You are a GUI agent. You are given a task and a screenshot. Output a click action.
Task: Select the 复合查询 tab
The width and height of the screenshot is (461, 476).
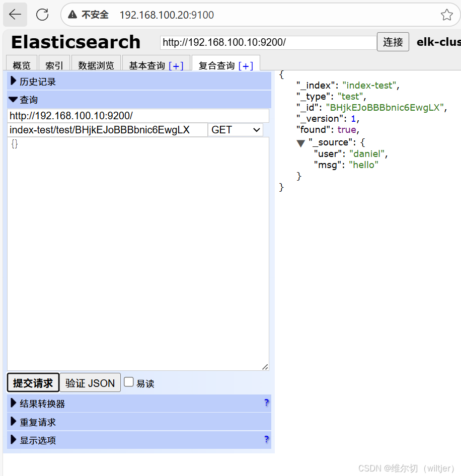pyautogui.click(x=216, y=65)
